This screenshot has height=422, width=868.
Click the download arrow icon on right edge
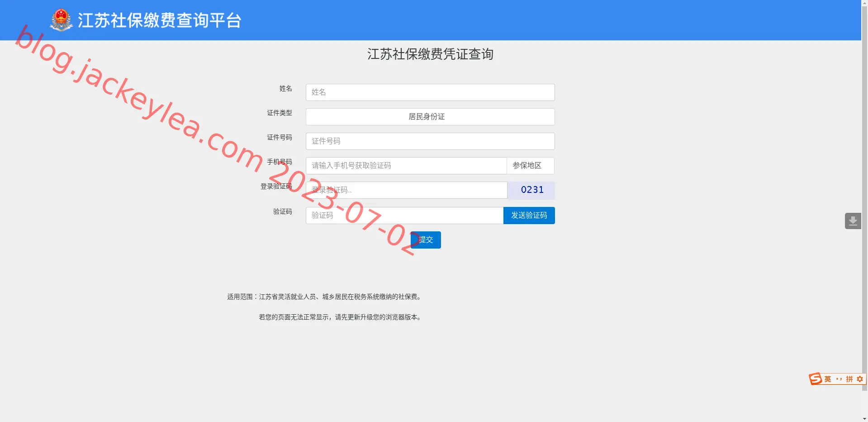coord(853,221)
